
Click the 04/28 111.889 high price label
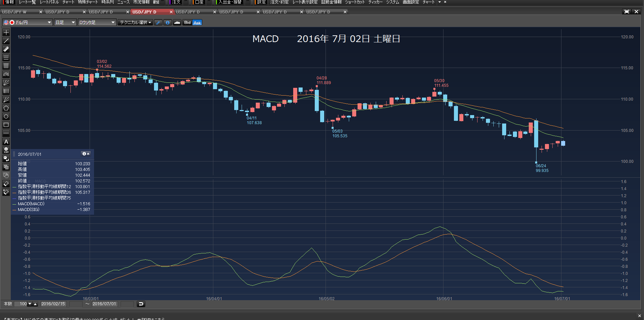tap(324, 80)
